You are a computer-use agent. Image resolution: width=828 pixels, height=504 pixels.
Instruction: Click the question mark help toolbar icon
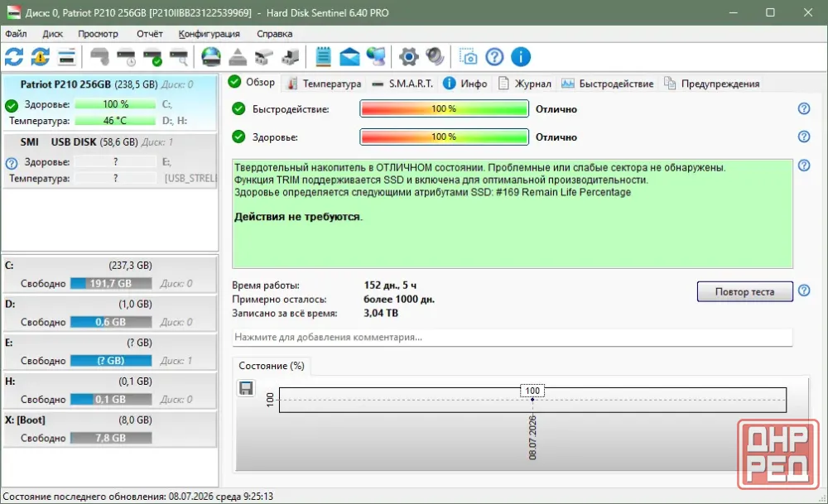point(494,57)
